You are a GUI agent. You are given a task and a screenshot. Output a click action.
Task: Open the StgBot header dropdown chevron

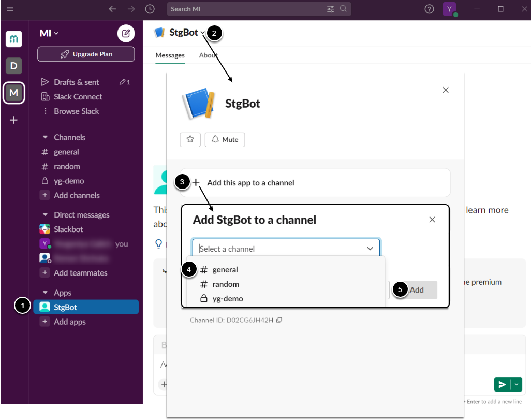coord(202,33)
